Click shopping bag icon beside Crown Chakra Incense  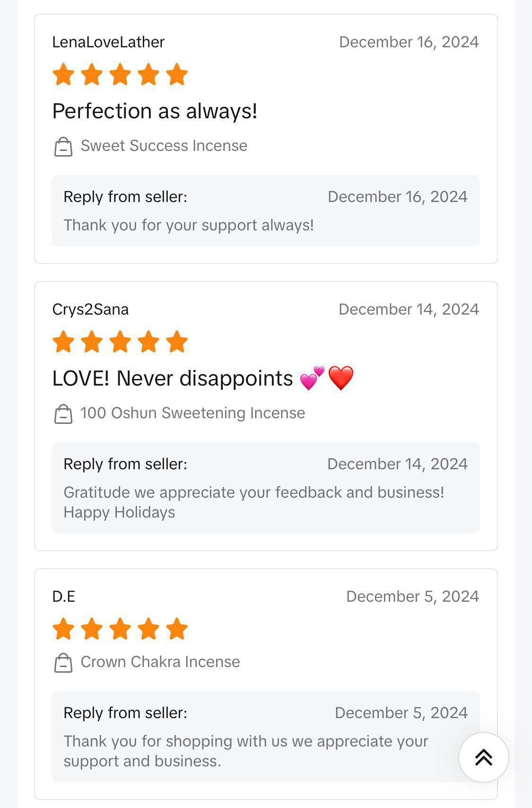tap(63, 663)
